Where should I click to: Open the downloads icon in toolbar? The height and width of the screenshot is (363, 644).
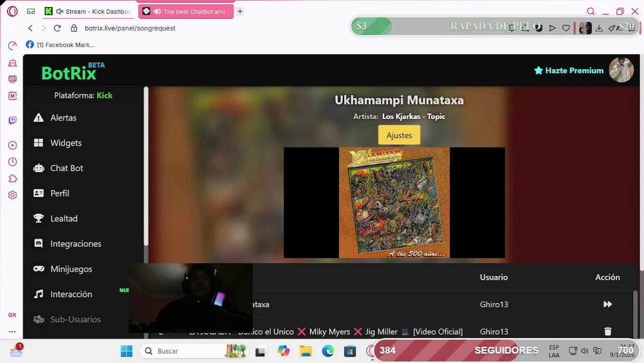[x=599, y=28]
